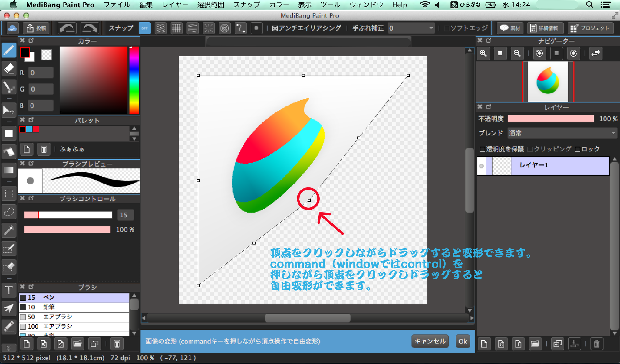The image size is (620, 364).
Task: Toggle visibility of レイヤー1
Action: pyautogui.click(x=481, y=166)
